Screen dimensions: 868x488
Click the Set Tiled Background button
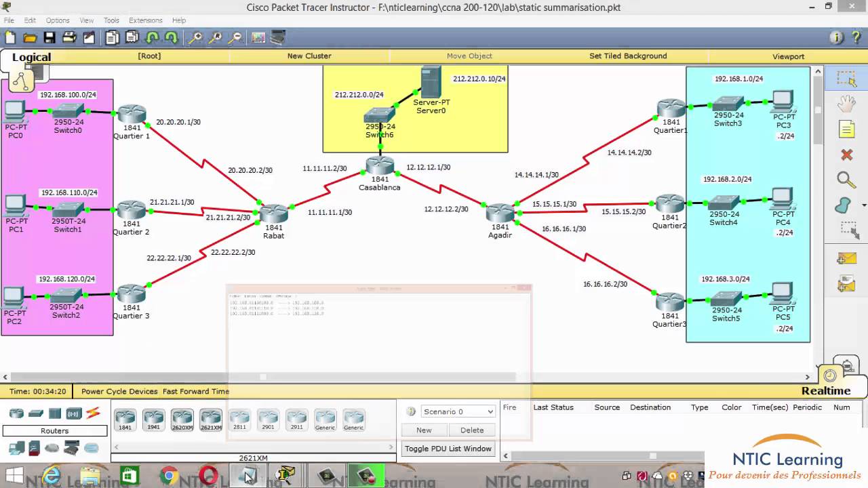[x=628, y=56]
